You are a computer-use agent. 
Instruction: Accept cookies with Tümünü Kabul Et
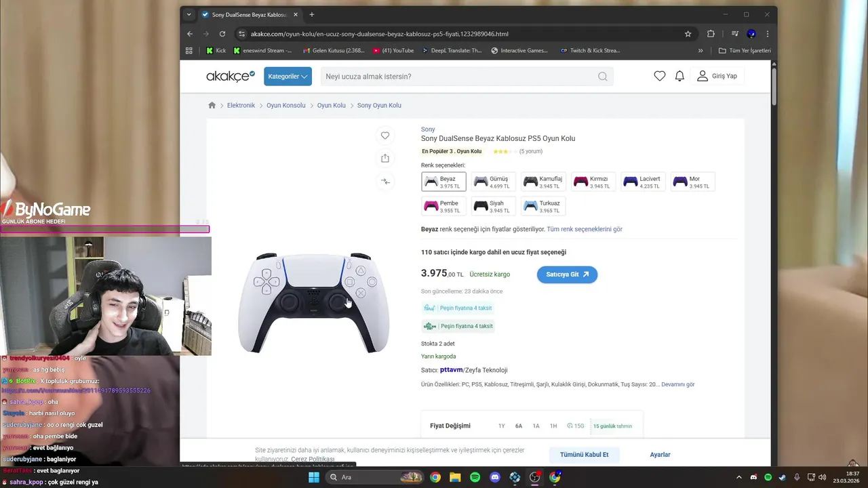click(x=584, y=455)
